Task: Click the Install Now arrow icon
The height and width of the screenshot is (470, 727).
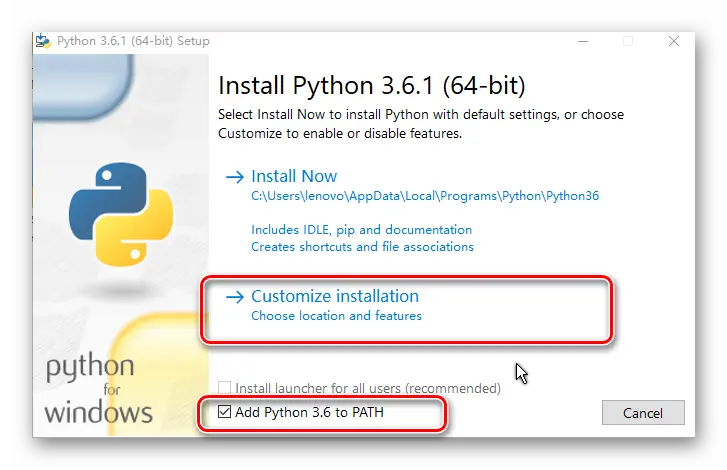Action: [235, 177]
